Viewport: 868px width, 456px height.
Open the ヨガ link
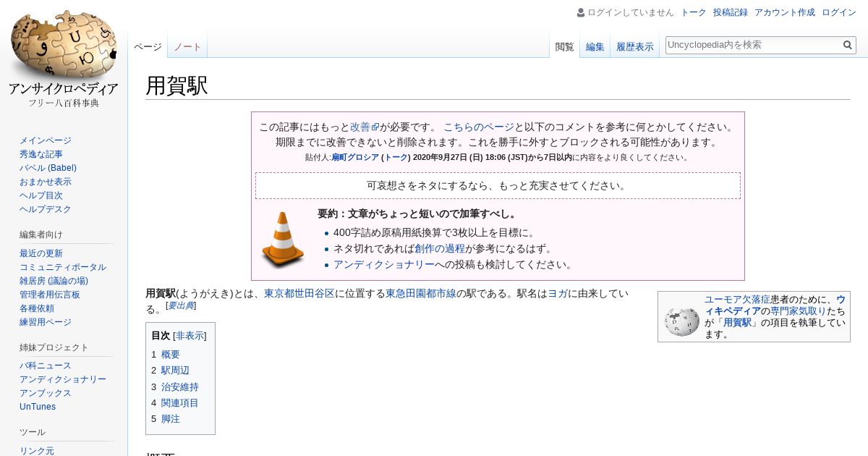coord(557,293)
